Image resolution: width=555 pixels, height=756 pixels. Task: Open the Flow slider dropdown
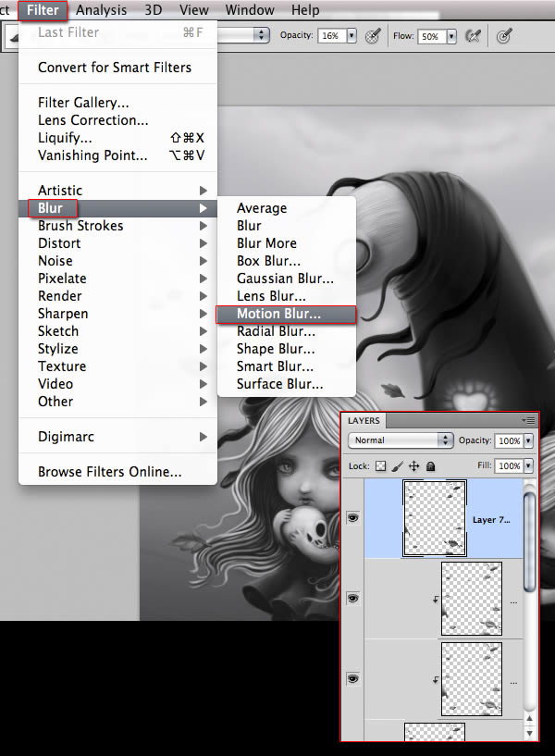(451, 36)
